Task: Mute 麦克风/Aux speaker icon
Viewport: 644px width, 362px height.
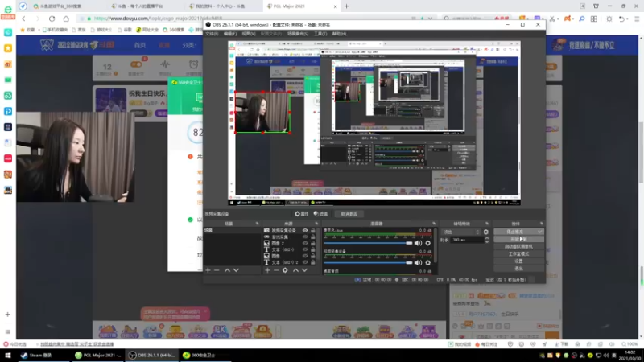Action: (x=418, y=243)
